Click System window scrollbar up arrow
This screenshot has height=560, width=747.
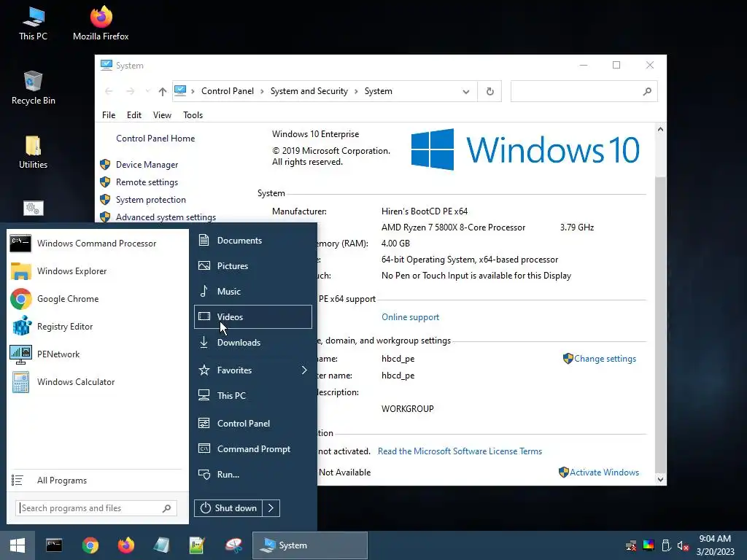click(x=660, y=129)
